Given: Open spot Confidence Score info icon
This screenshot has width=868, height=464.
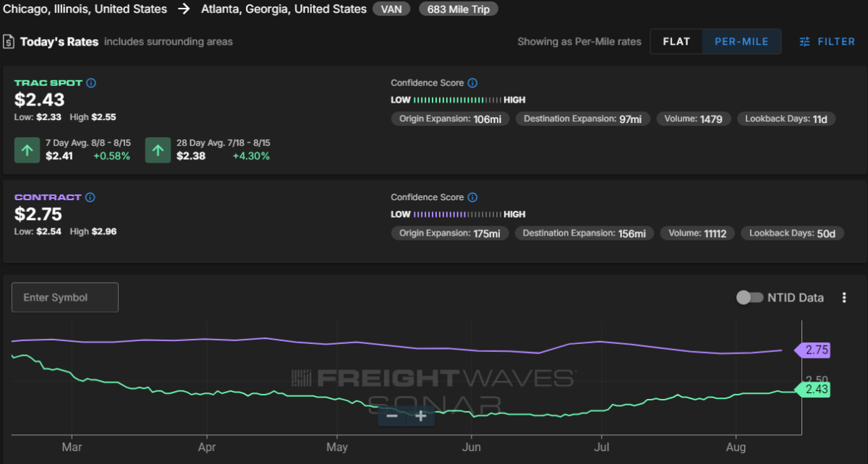Looking at the screenshot, I should pyautogui.click(x=472, y=83).
